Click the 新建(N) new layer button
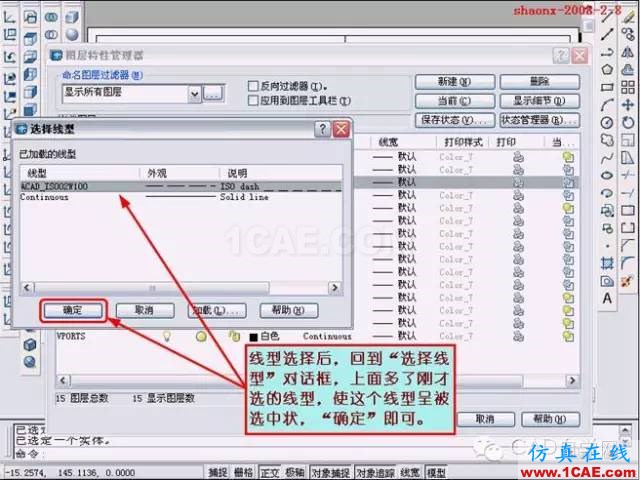 tap(455, 82)
